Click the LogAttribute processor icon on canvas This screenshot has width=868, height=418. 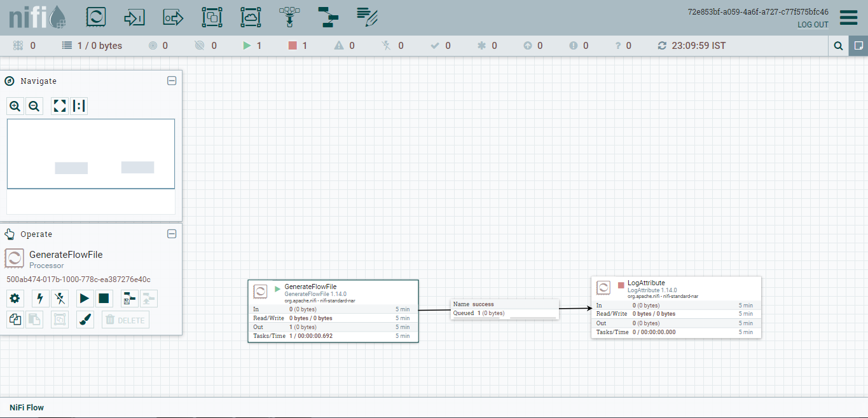(x=603, y=288)
